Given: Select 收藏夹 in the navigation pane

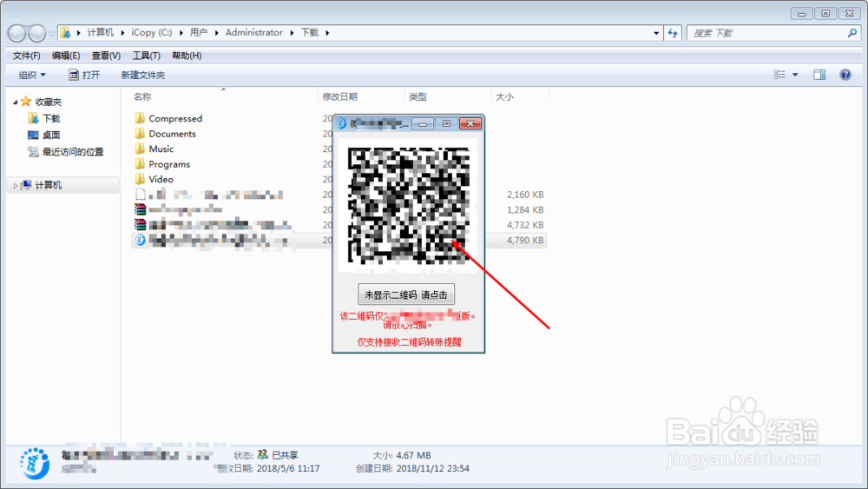Looking at the screenshot, I should coord(48,102).
